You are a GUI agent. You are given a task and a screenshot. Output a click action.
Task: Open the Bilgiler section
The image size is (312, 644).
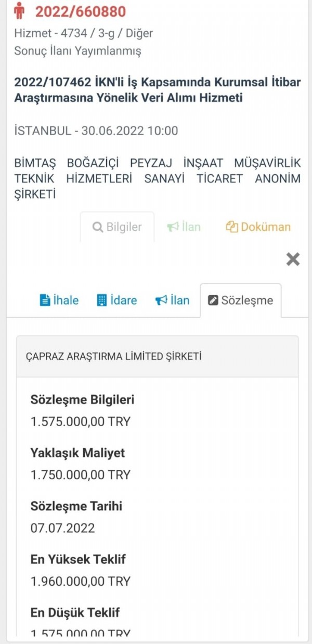[117, 227]
